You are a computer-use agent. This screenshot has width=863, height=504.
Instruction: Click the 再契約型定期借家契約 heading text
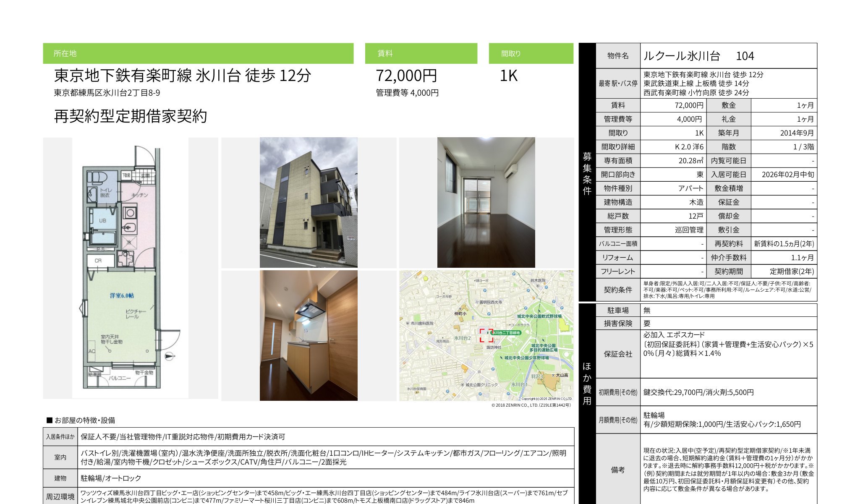point(131,116)
